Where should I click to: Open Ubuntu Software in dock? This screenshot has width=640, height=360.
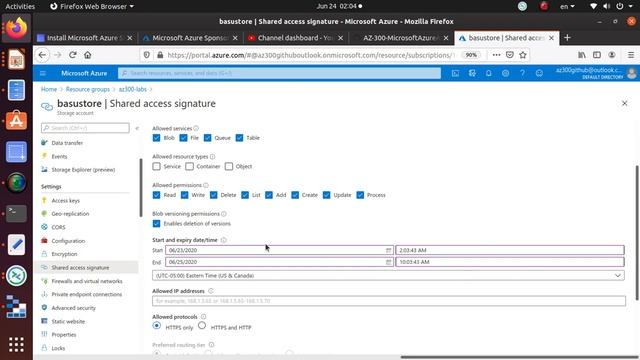[16, 121]
